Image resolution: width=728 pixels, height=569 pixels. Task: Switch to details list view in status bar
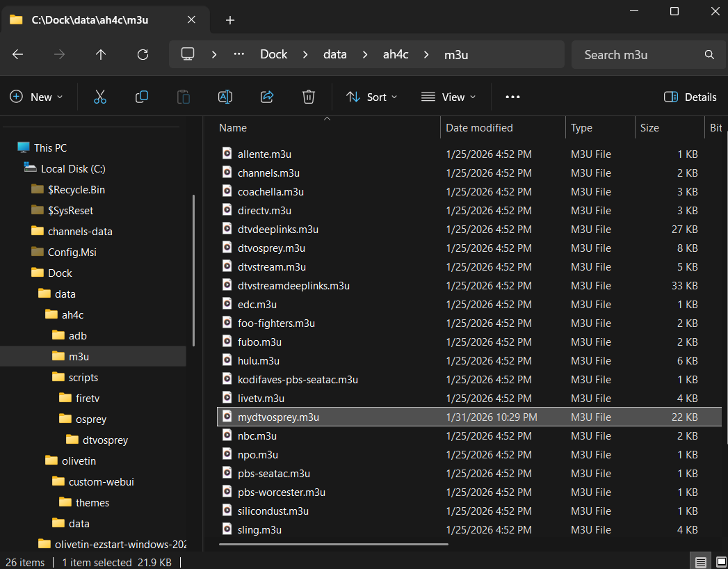click(x=701, y=562)
